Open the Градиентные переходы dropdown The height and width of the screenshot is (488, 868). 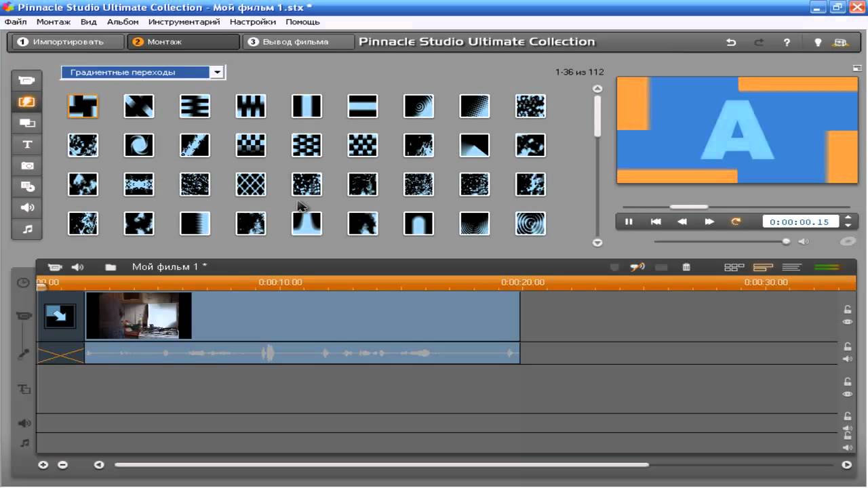(217, 72)
